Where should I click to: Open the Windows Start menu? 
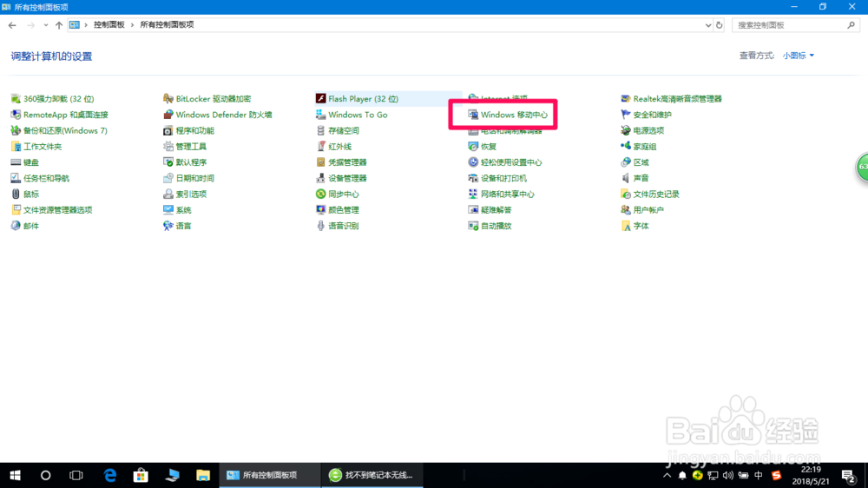[x=15, y=475]
